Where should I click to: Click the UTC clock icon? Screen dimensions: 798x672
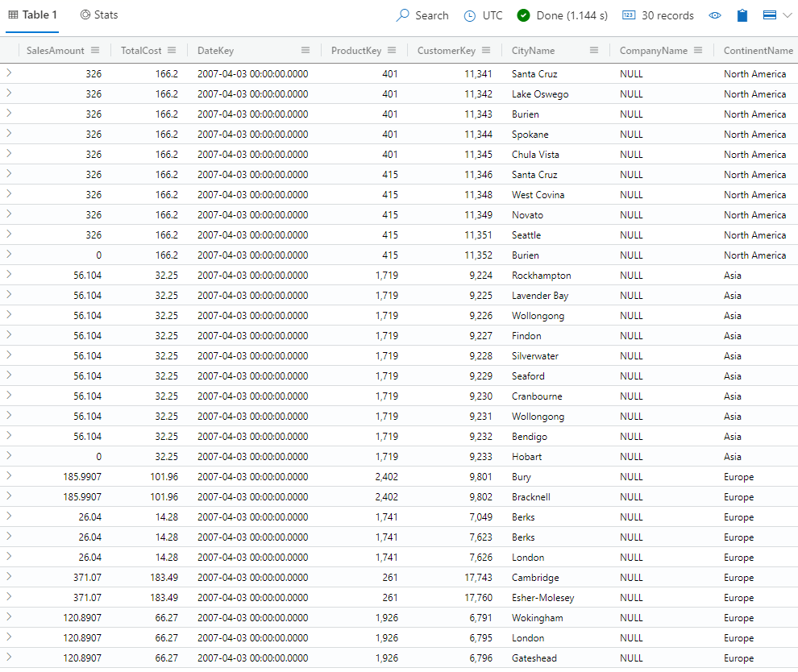469,16
